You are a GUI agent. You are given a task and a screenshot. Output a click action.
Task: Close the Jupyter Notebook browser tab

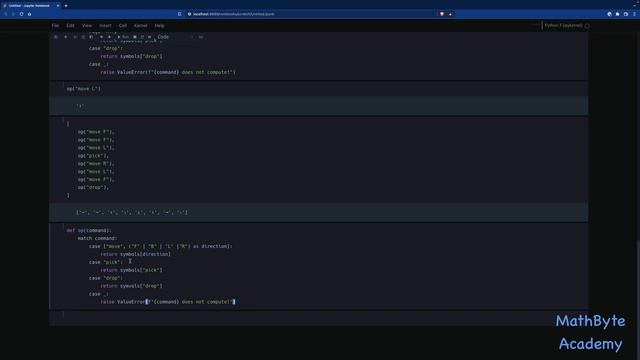[58, 6]
